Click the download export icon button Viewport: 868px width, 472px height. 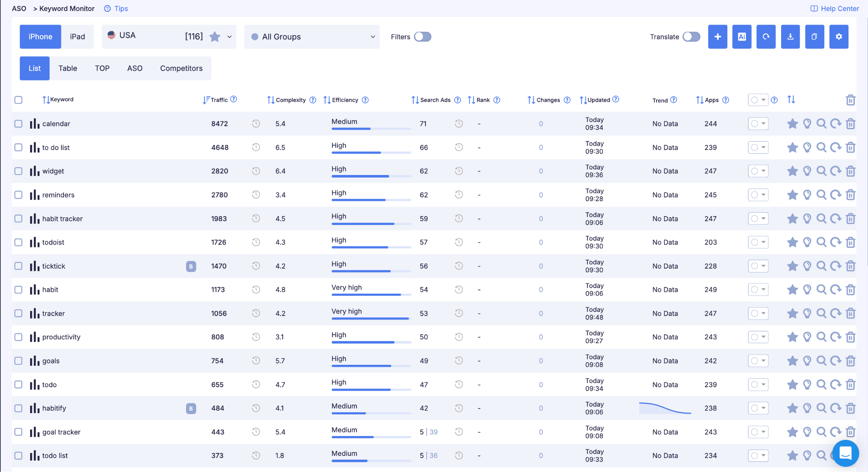pyautogui.click(x=790, y=37)
